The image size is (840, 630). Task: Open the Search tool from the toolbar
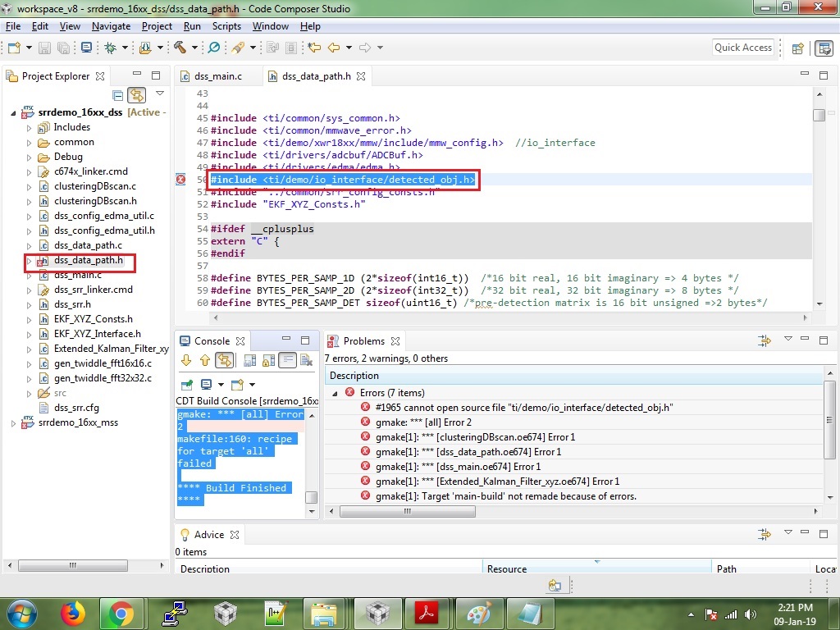pos(212,48)
